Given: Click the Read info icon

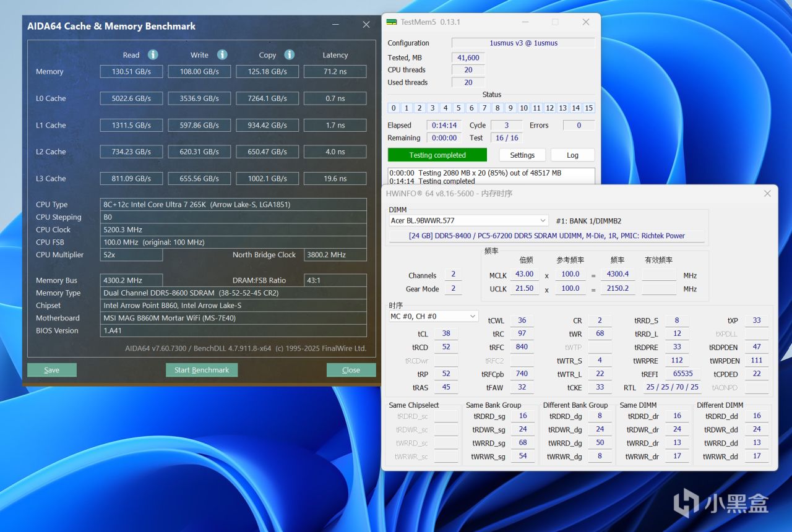Looking at the screenshot, I should click(153, 54).
